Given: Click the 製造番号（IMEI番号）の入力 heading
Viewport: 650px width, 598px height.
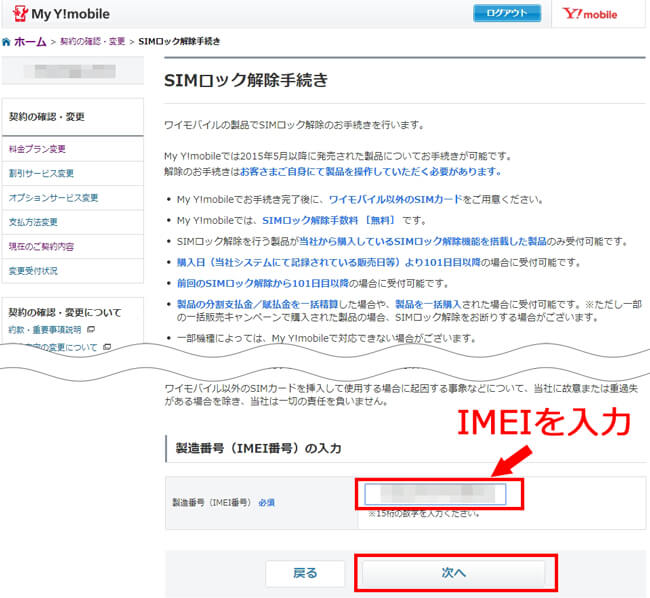Looking at the screenshot, I should (x=258, y=448).
